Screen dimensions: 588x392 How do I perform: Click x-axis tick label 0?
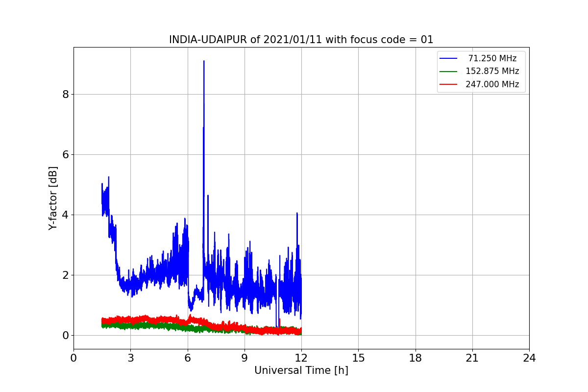(73, 358)
